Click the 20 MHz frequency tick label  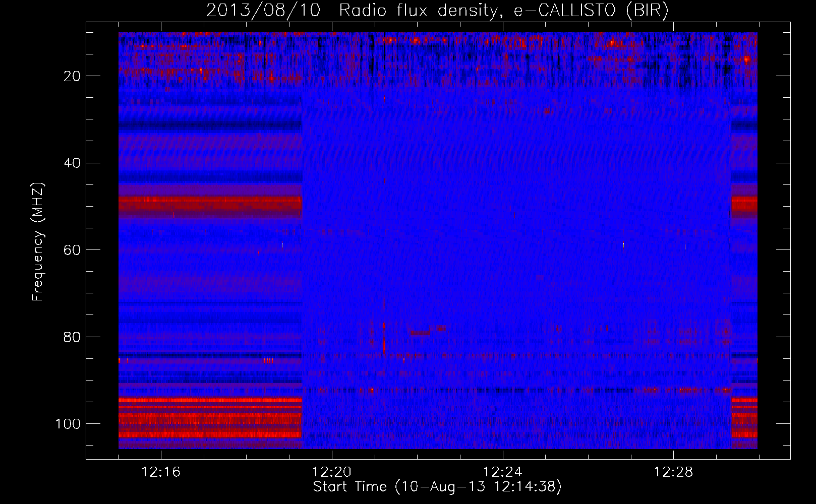click(73, 76)
